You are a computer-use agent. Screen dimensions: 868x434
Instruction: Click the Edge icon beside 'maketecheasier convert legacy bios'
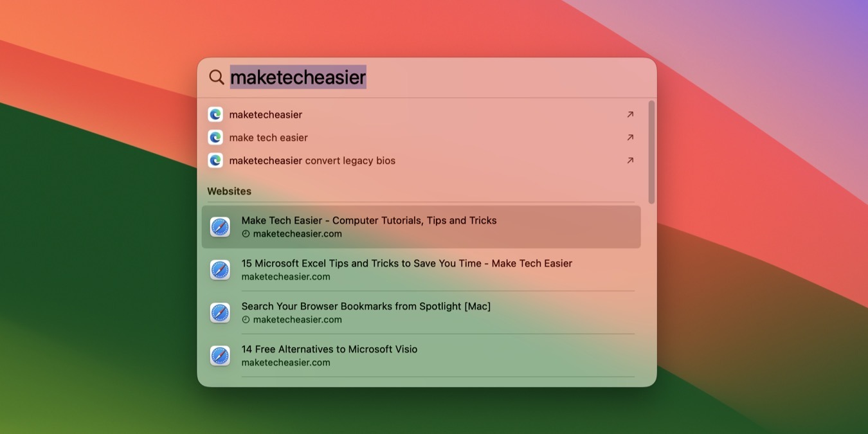click(215, 160)
